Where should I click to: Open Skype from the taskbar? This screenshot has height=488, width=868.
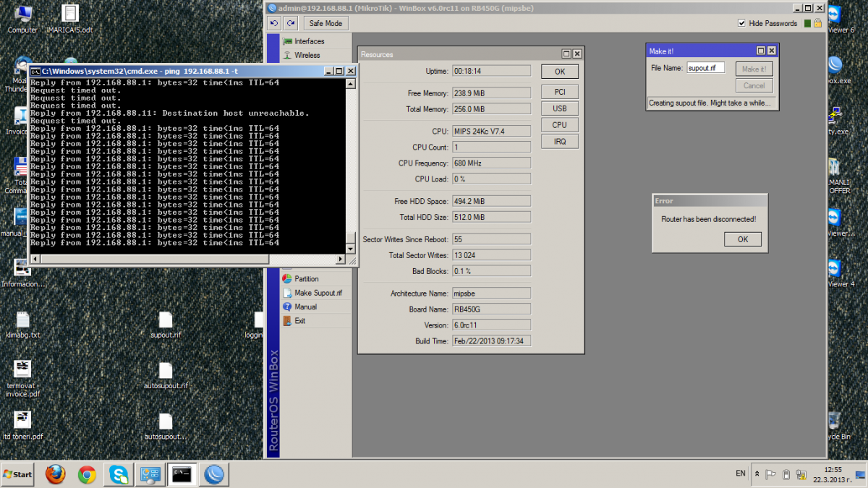point(119,474)
